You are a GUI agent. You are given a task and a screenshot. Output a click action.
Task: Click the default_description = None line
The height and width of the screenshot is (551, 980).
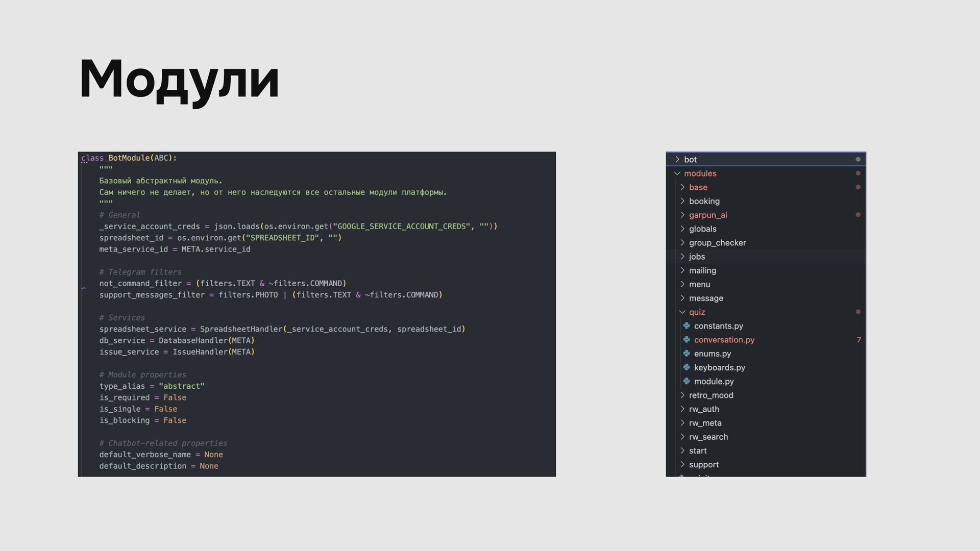(158, 466)
